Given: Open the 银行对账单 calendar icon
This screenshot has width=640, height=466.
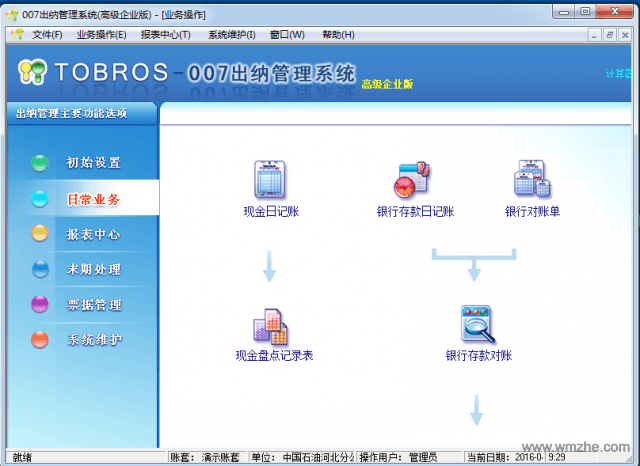Looking at the screenshot, I should (532, 179).
